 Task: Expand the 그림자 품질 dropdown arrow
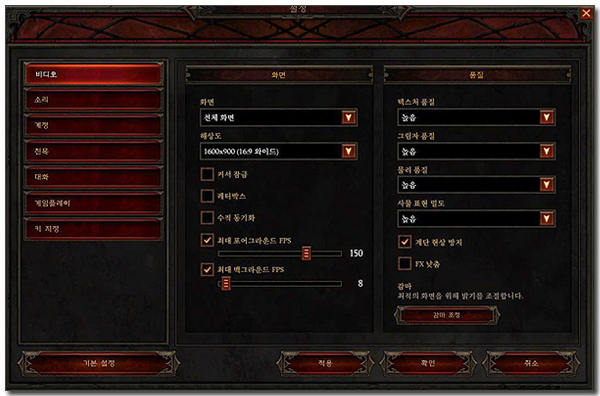(x=546, y=151)
